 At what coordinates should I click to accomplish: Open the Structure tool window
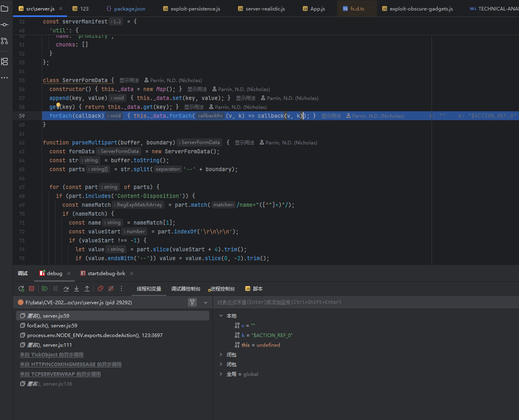coord(4,62)
